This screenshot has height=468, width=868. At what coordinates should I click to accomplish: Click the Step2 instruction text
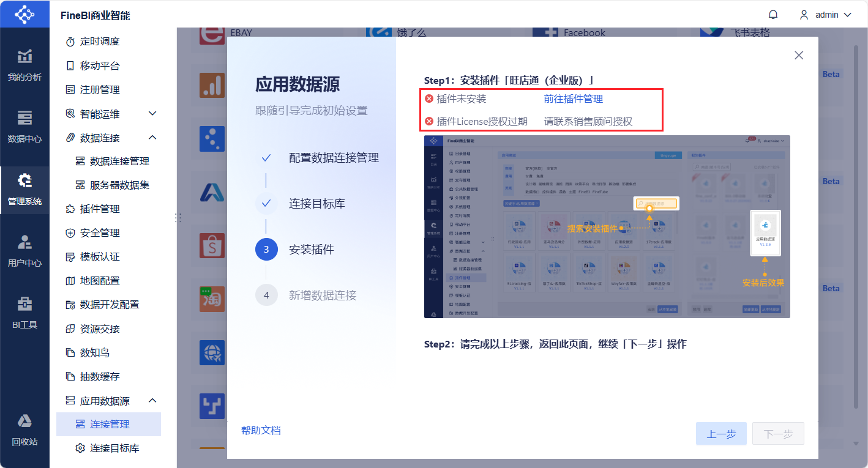(555, 344)
